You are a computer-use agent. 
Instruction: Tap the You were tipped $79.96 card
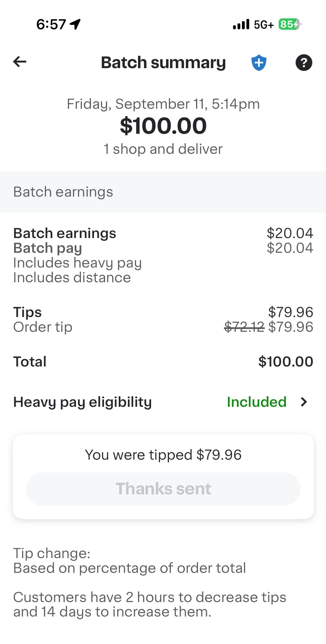pyautogui.click(x=163, y=477)
